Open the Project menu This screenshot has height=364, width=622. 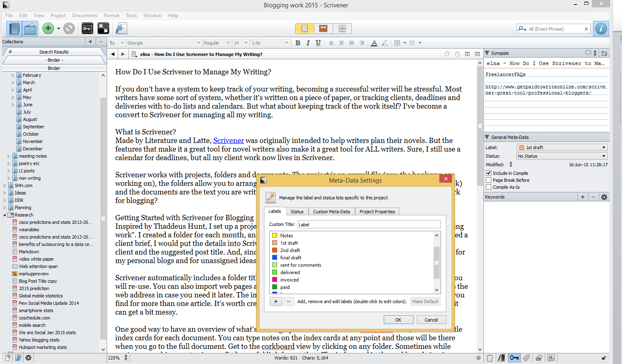tap(58, 16)
